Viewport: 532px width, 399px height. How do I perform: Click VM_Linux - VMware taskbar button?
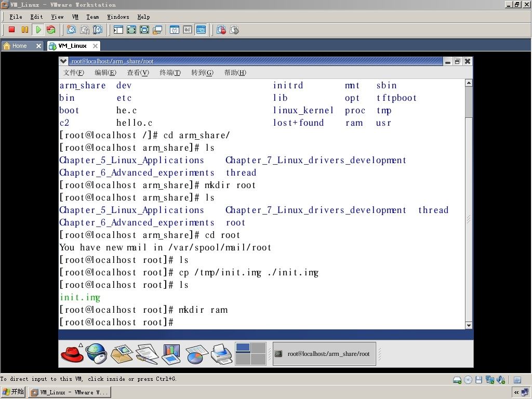(70, 392)
